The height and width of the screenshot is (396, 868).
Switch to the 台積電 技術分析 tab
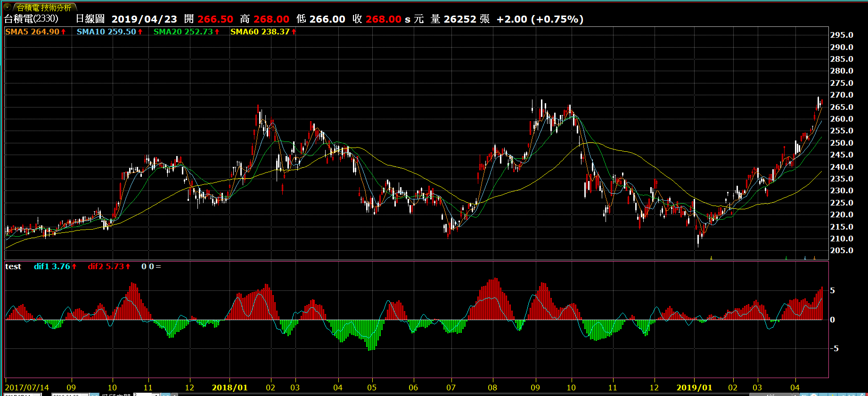coord(44,8)
